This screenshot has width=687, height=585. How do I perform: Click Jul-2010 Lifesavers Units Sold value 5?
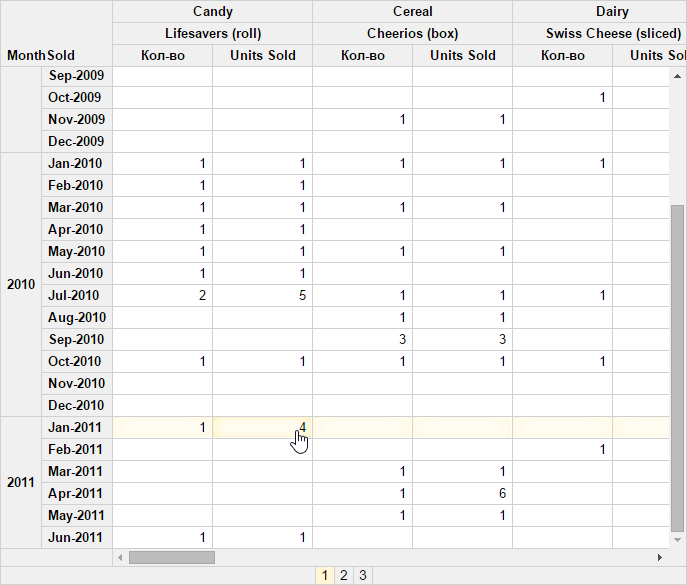coord(262,295)
